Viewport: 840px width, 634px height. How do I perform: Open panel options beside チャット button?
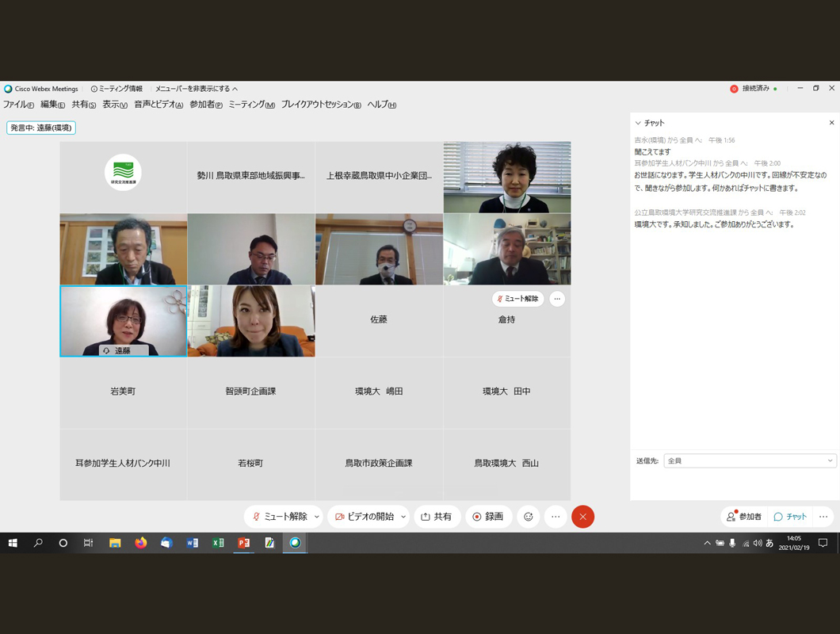click(823, 517)
